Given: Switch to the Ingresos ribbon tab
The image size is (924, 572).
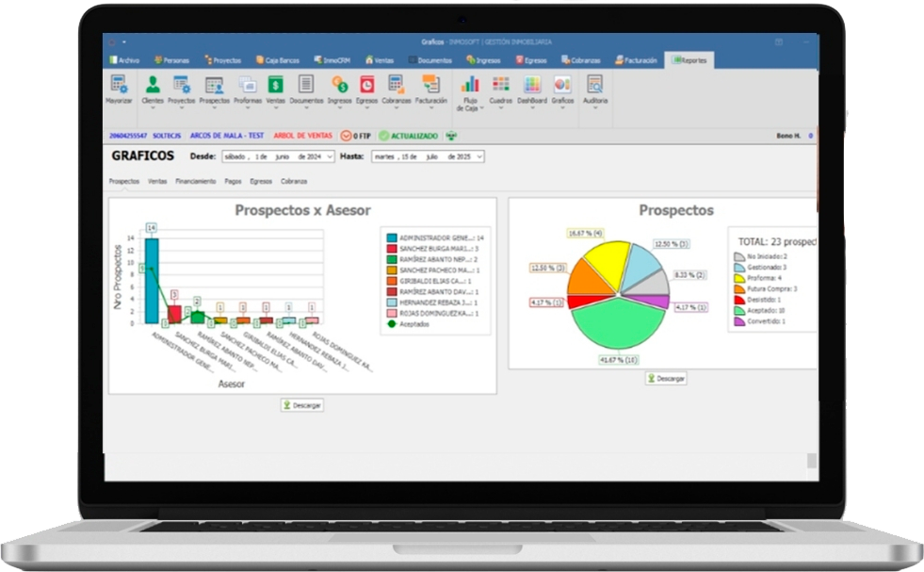Looking at the screenshot, I should tap(483, 60).
